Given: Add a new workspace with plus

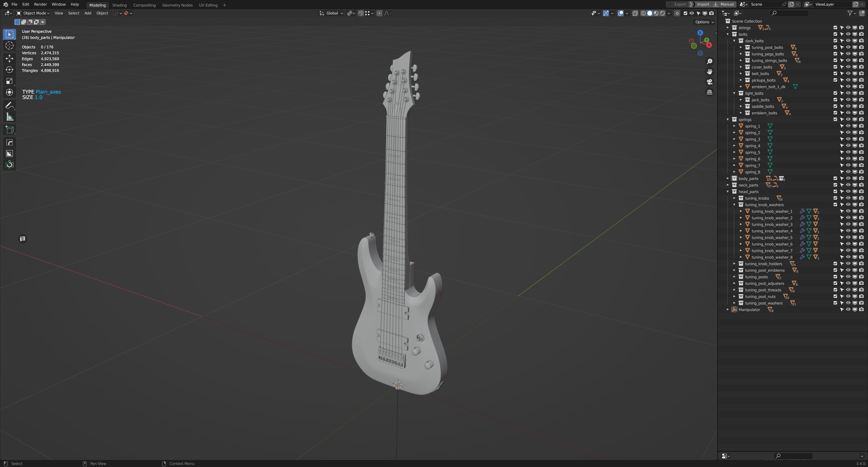Looking at the screenshot, I should click(224, 5).
